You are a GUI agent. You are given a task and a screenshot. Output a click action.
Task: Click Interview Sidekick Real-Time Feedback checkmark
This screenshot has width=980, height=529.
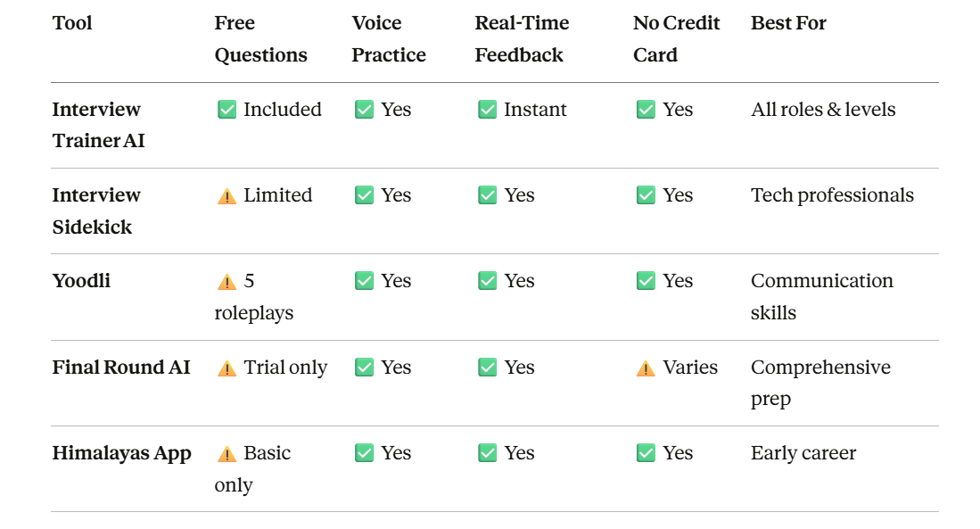(487, 195)
